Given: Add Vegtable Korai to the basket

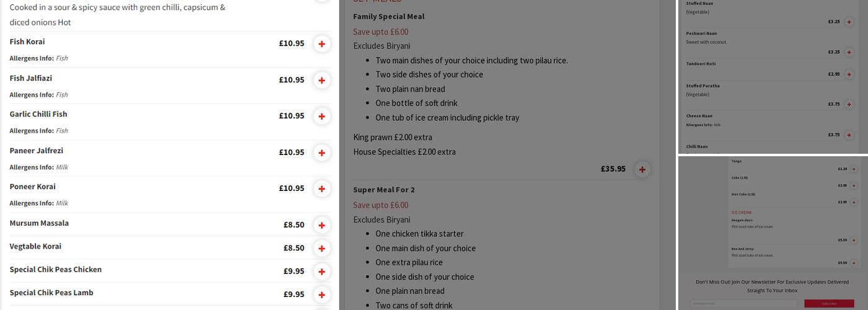Looking at the screenshot, I should [321, 248].
